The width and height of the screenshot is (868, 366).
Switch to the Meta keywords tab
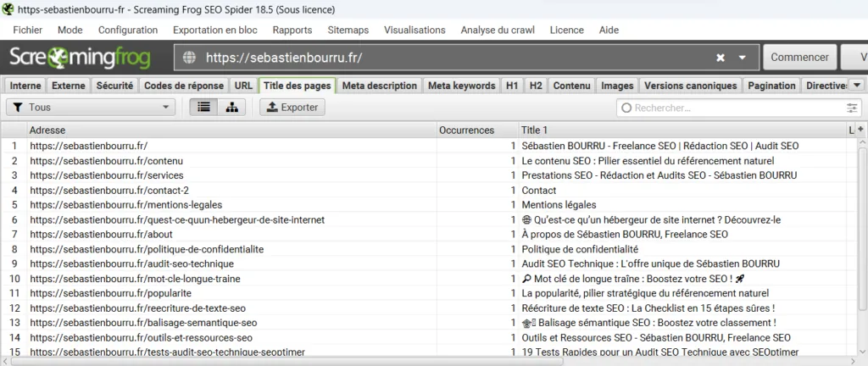(462, 86)
